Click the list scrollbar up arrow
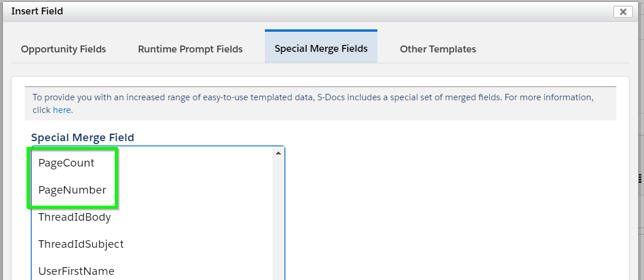Image resolution: width=644 pixels, height=280 pixels. point(278,153)
